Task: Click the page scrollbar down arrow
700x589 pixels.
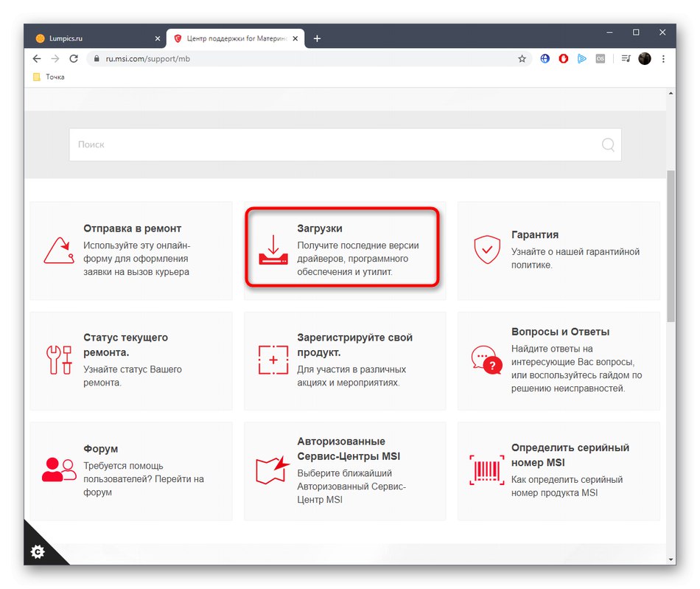Action: (671, 560)
